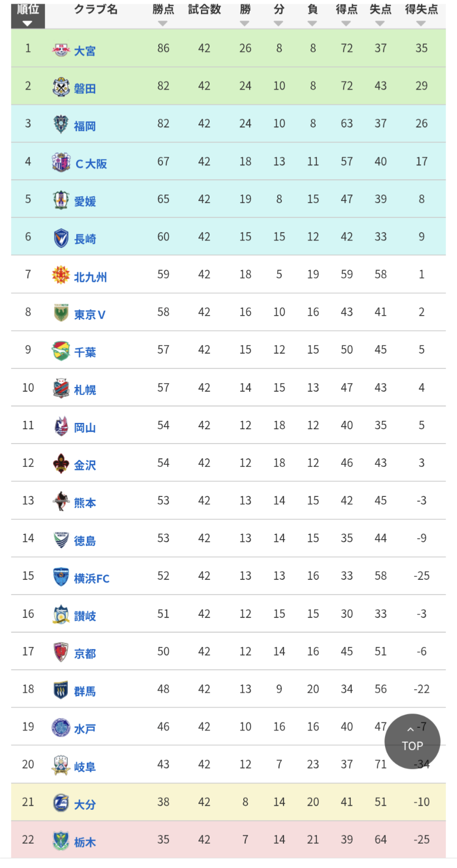Sort table by 負 arrow
Screen dimensions: 457x868
pos(312,23)
